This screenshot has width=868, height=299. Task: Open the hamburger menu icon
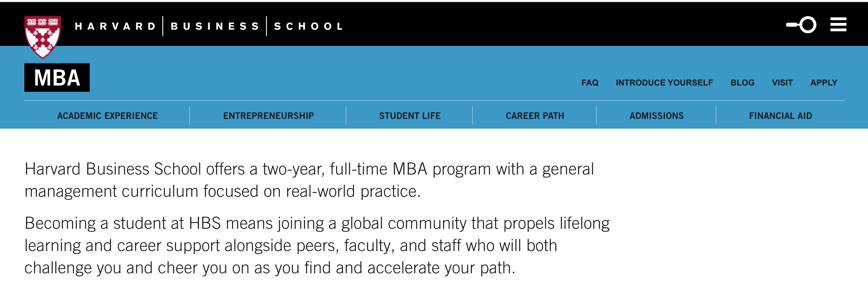[x=838, y=24]
